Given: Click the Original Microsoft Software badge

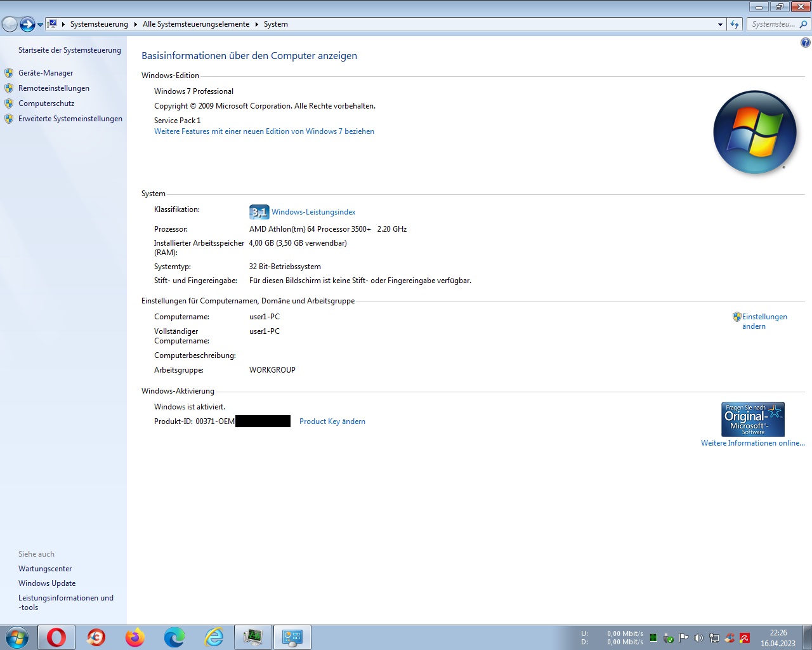Looking at the screenshot, I should click(x=753, y=419).
